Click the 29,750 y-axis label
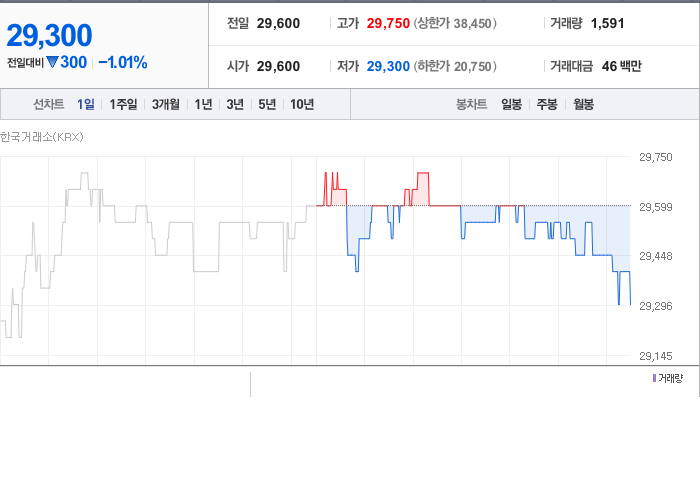Image resolution: width=700 pixels, height=490 pixels. pyautogui.click(x=655, y=157)
